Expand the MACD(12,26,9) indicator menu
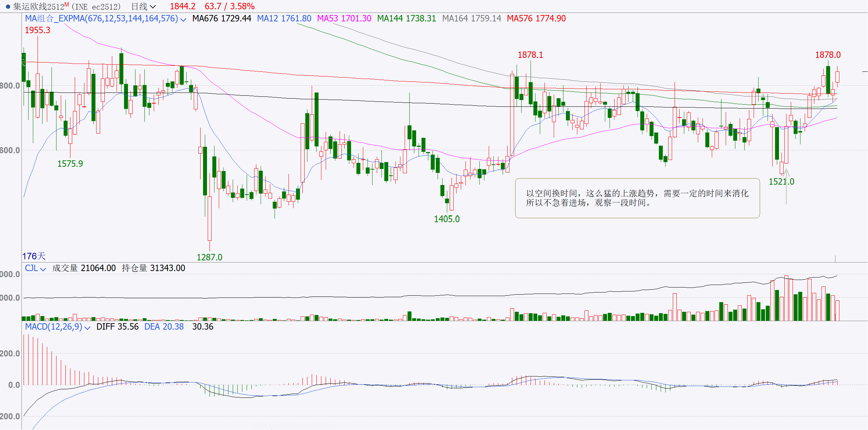The height and width of the screenshot is (430, 868). (87, 327)
